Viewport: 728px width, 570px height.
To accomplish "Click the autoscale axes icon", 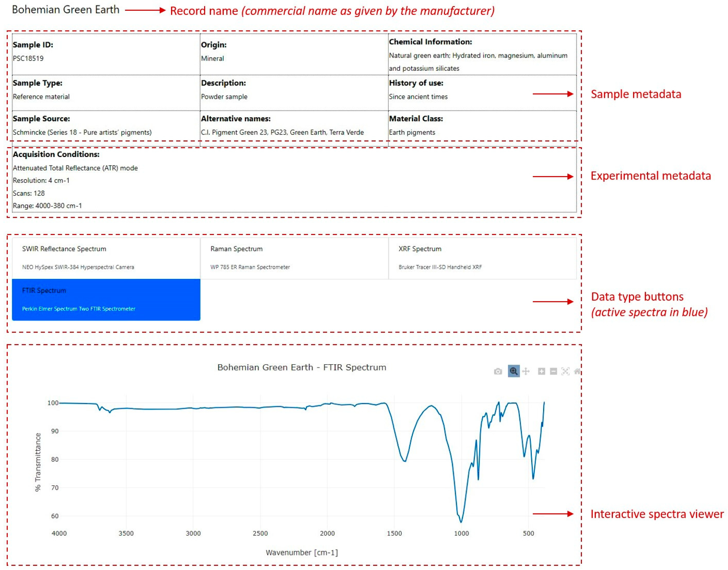I will click(565, 371).
